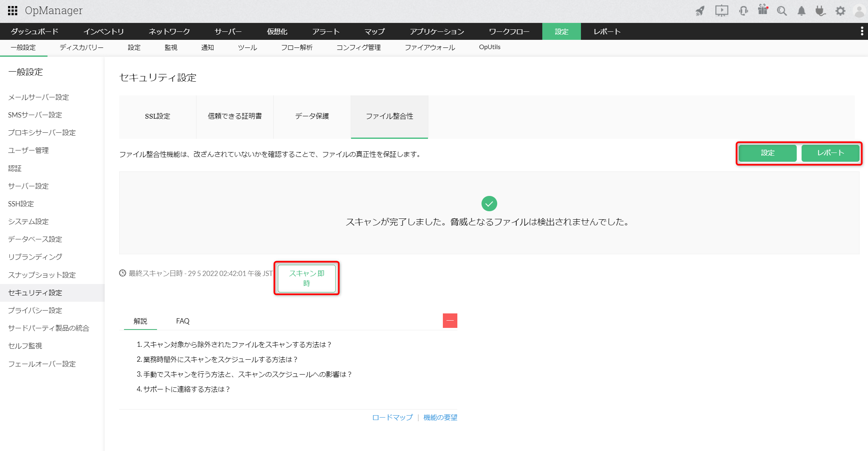Open the ロードマップ link

tap(392, 417)
